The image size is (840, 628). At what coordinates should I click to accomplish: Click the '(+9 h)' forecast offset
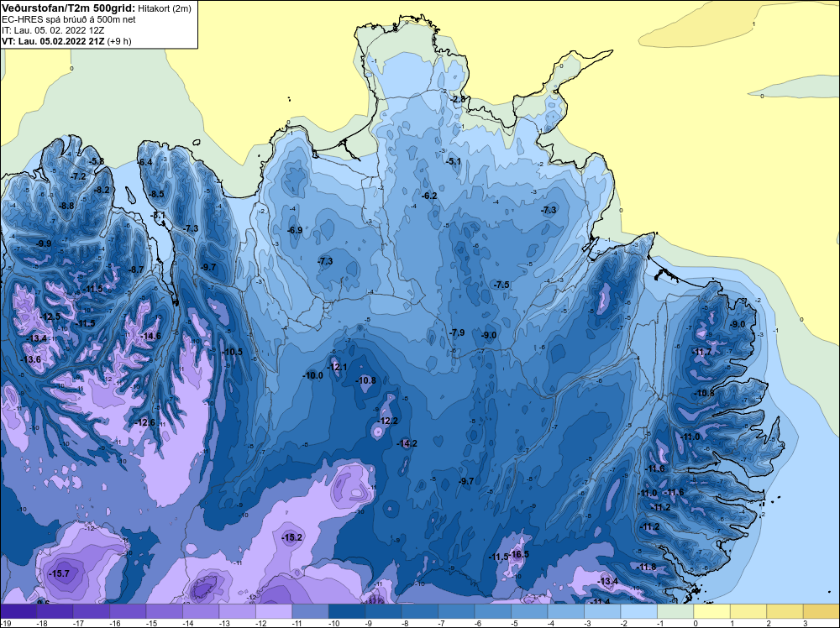pyautogui.click(x=119, y=40)
